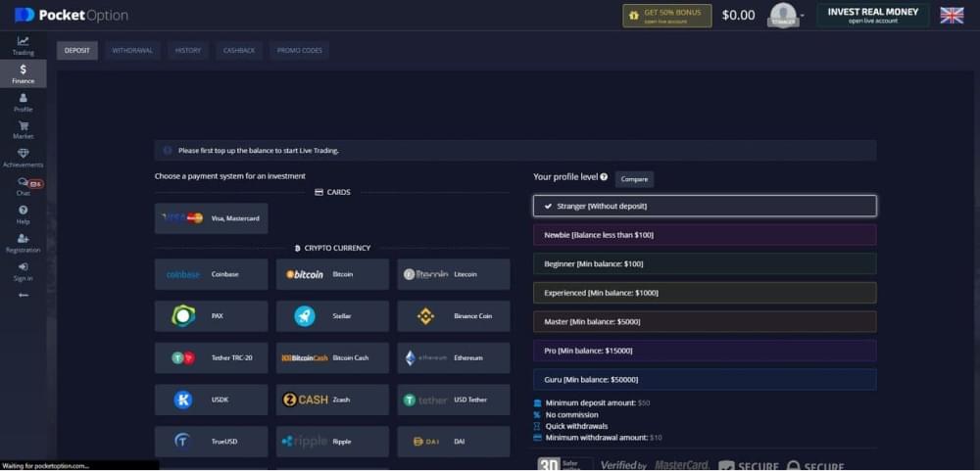Choose Bitcoin payment option

click(332, 274)
